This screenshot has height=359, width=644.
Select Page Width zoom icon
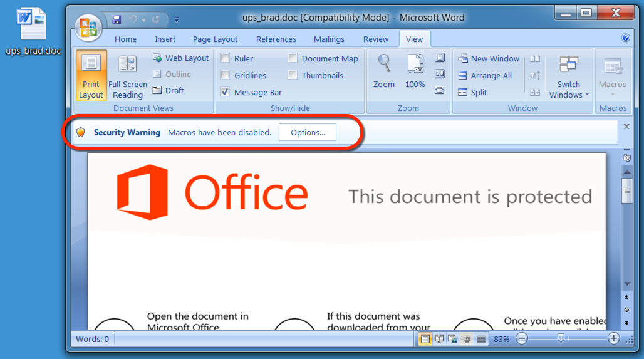click(x=440, y=90)
